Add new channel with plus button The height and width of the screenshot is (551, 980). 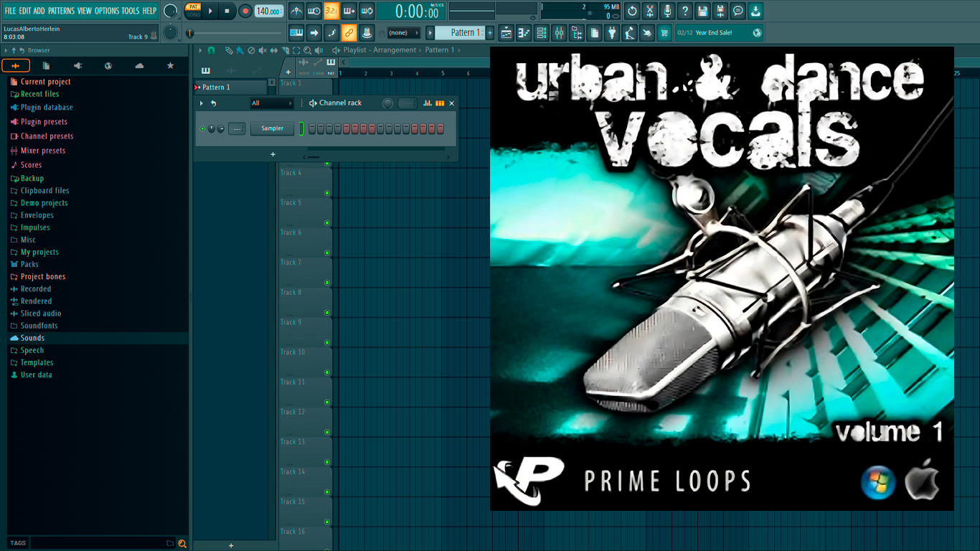click(x=273, y=154)
